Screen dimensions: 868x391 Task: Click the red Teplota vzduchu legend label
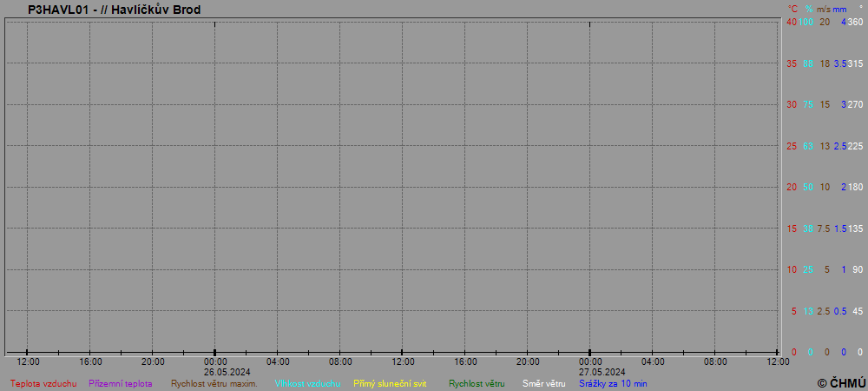coord(43,383)
